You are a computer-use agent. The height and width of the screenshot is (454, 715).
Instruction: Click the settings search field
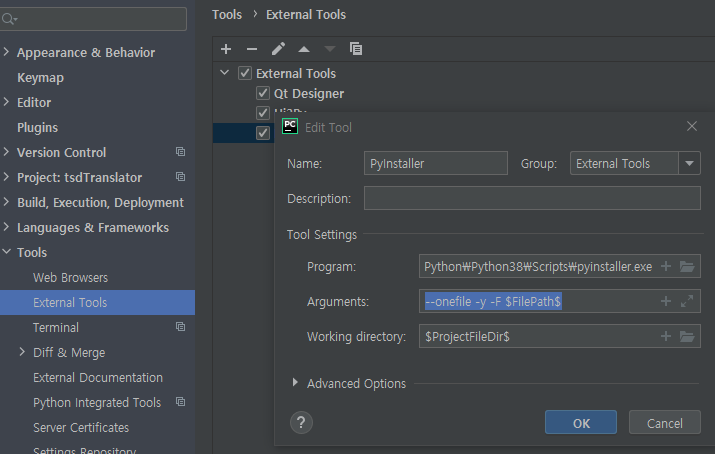point(93,19)
